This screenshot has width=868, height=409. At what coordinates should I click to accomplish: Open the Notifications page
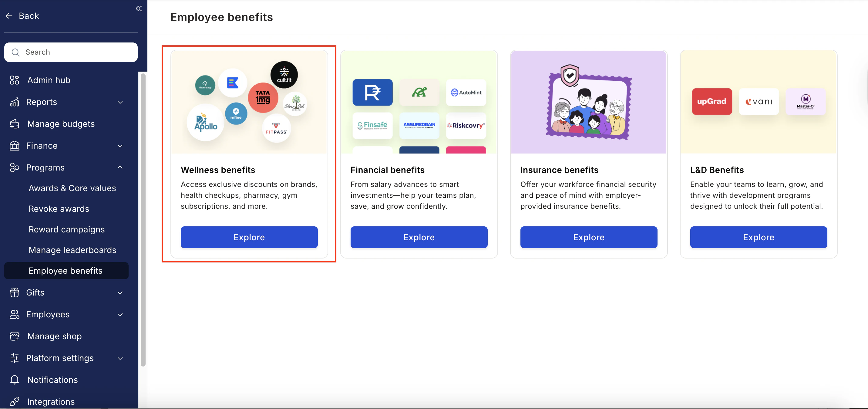click(x=52, y=380)
